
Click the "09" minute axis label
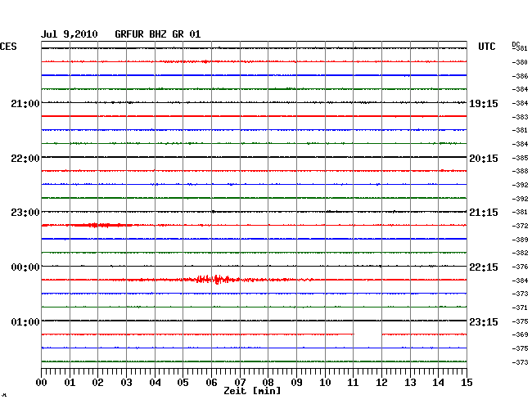coord(296,383)
